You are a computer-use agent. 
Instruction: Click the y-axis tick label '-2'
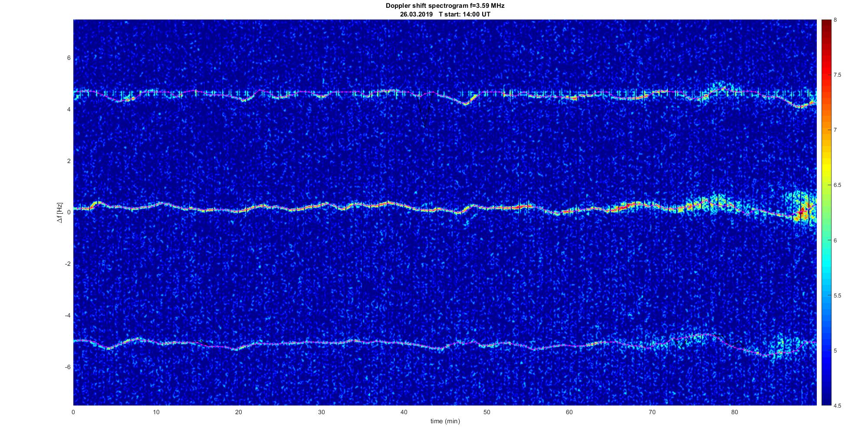(68, 264)
